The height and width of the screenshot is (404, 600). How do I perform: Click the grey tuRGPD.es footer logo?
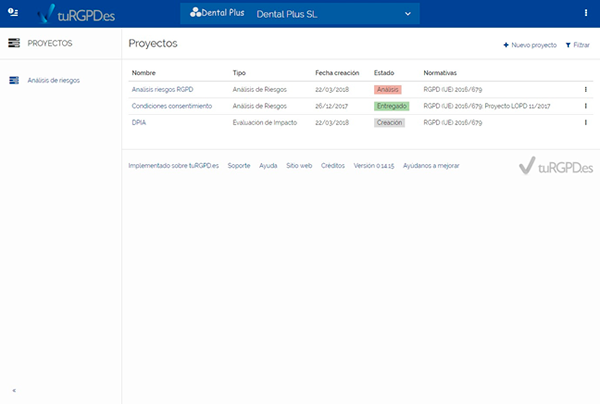point(556,166)
